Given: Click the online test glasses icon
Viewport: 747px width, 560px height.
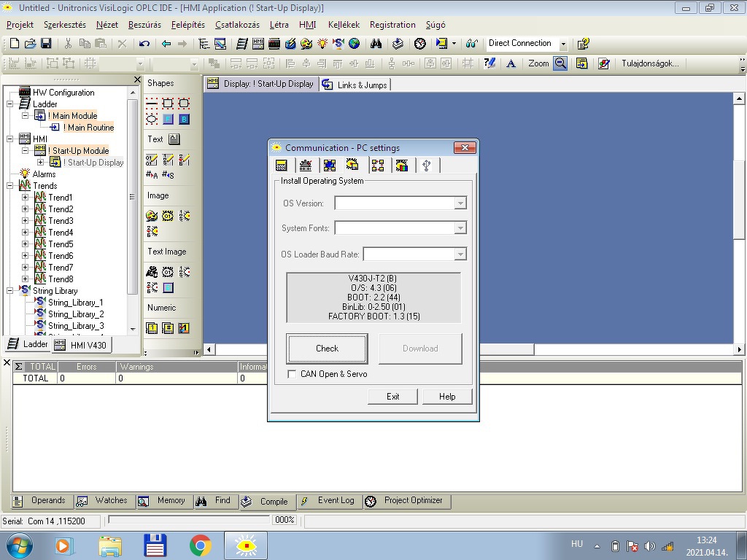Looking at the screenshot, I should click(472, 44).
